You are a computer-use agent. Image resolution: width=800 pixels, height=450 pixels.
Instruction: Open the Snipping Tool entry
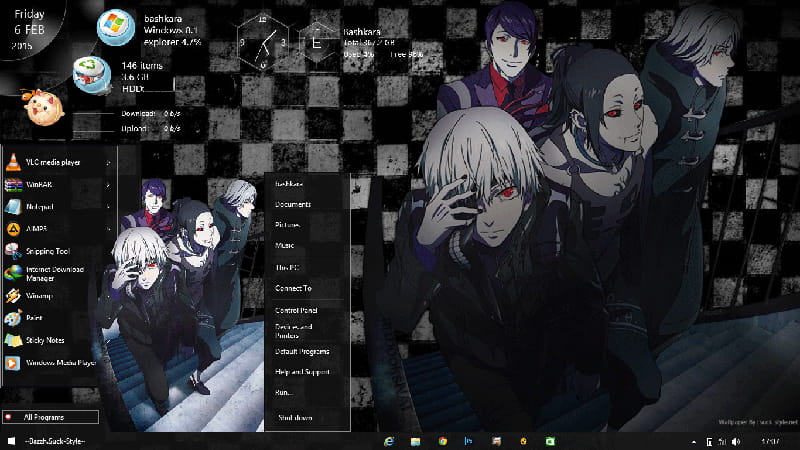48,251
